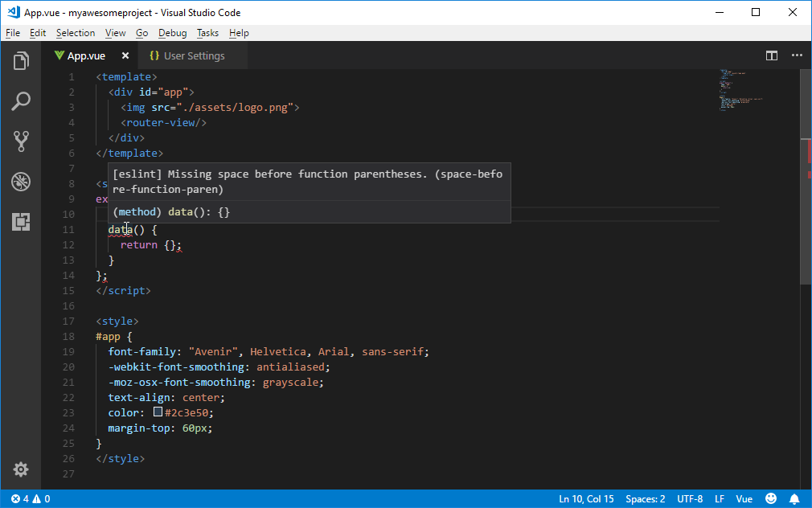Change language mode from Vue
Screen dimensions: 812x508
[x=744, y=498]
